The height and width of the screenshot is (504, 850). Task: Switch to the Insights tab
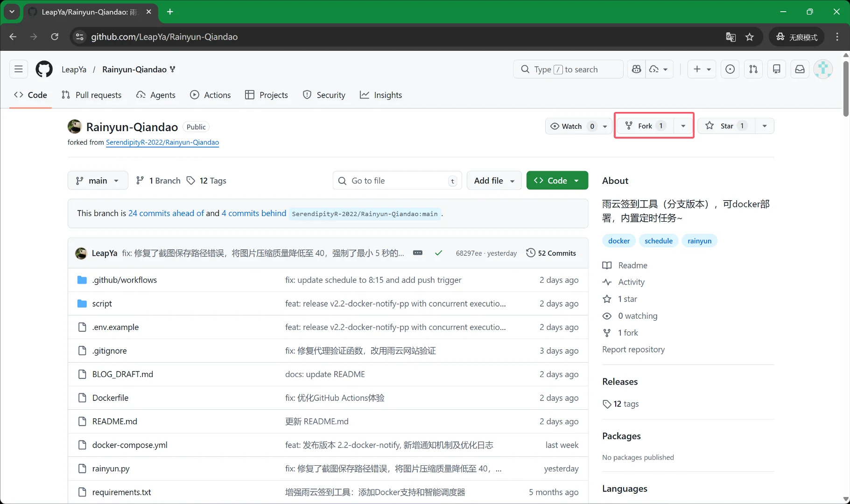[x=381, y=95]
